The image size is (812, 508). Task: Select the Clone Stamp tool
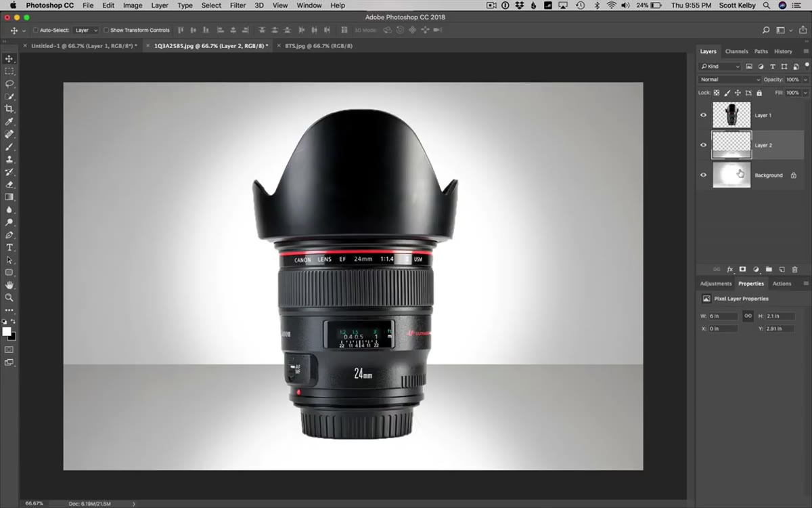point(9,160)
